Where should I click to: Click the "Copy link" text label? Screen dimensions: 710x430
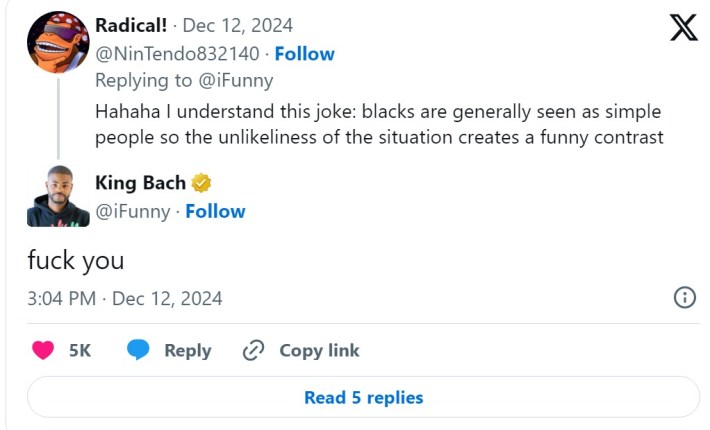coord(319,351)
